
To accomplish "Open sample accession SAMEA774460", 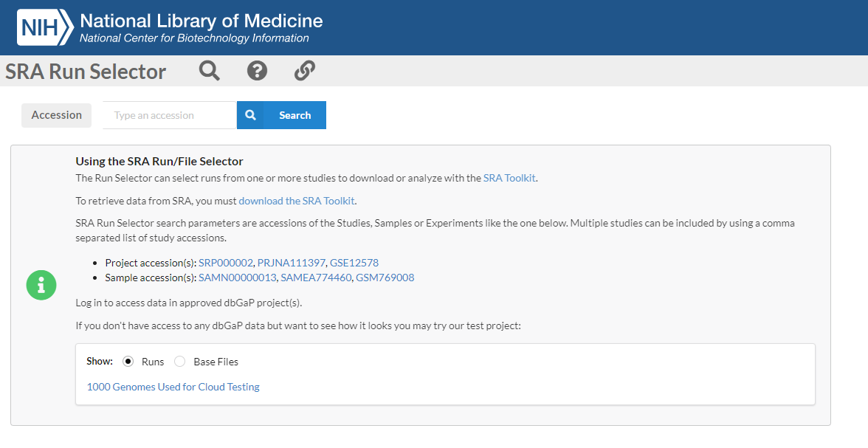I will (x=316, y=278).
